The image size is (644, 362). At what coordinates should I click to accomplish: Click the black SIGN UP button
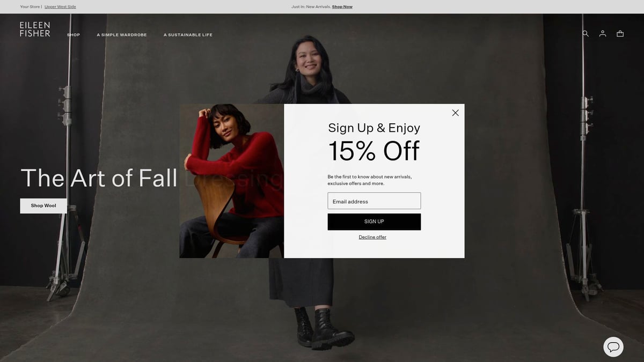coord(374,221)
